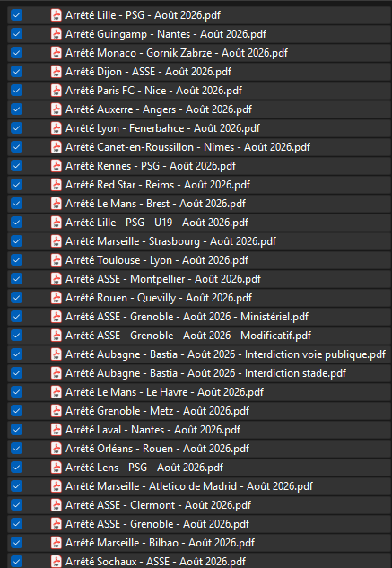Screen dimensions: 392x568
Task: Click PDF icon of Le Mans - Le Havre file
Action: (x=56, y=391)
